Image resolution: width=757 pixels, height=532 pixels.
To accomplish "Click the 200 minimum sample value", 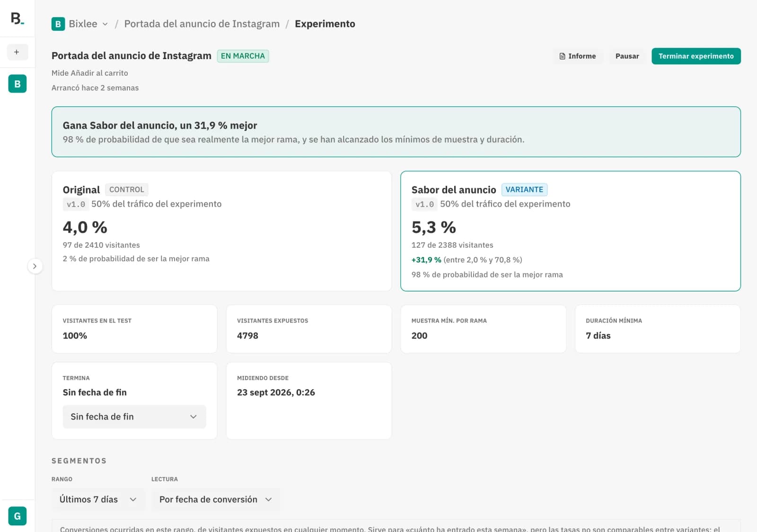I will tap(419, 336).
